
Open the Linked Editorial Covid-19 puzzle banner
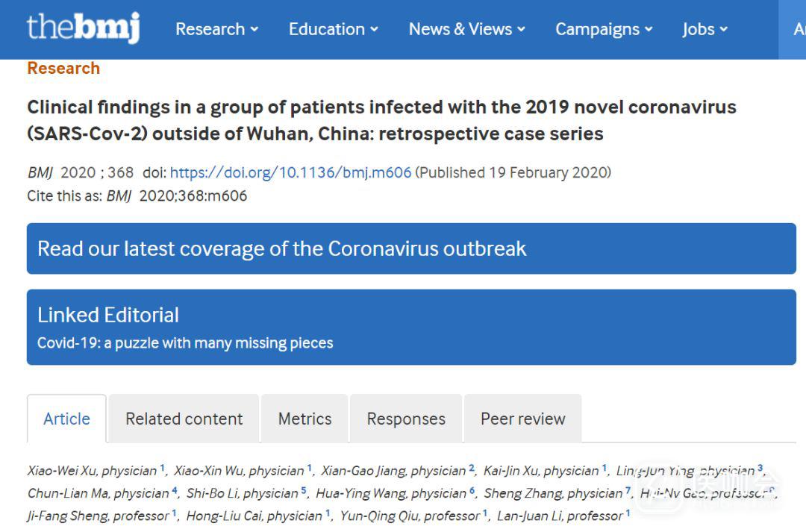point(411,328)
